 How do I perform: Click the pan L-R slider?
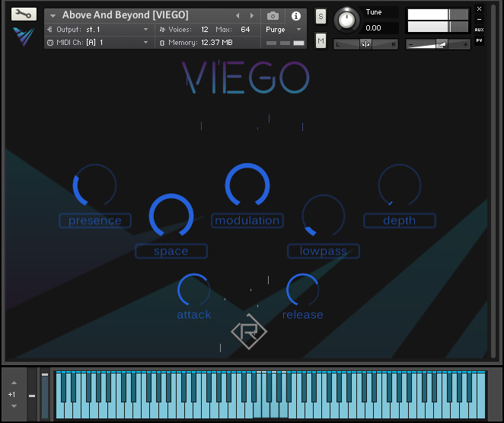click(365, 44)
